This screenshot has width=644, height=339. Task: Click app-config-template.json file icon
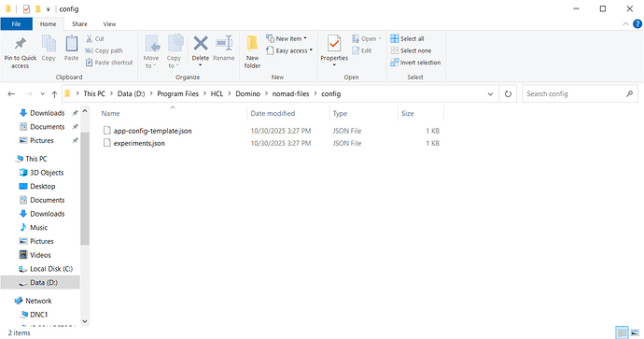pyautogui.click(x=106, y=130)
